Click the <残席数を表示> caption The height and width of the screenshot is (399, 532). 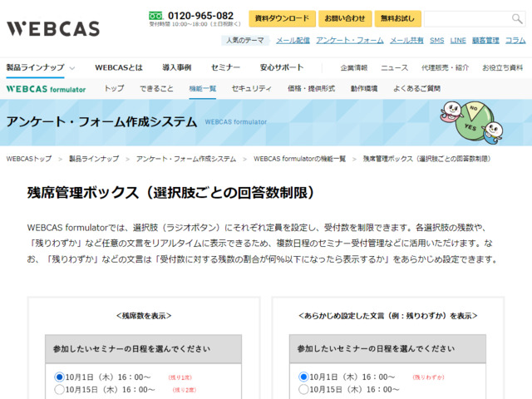click(x=144, y=316)
